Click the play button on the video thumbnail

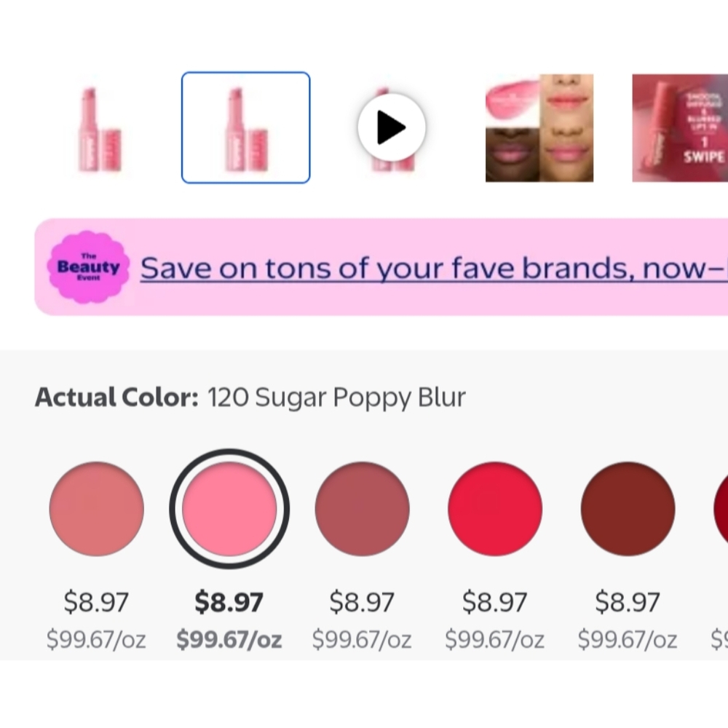pyautogui.click(x=391, y=128)
